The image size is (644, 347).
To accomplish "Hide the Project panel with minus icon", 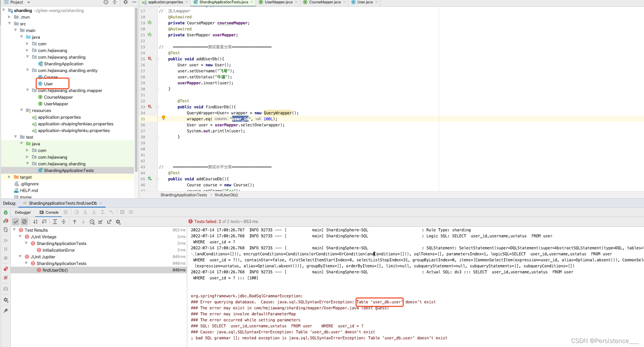I will [x=134, y=2].
